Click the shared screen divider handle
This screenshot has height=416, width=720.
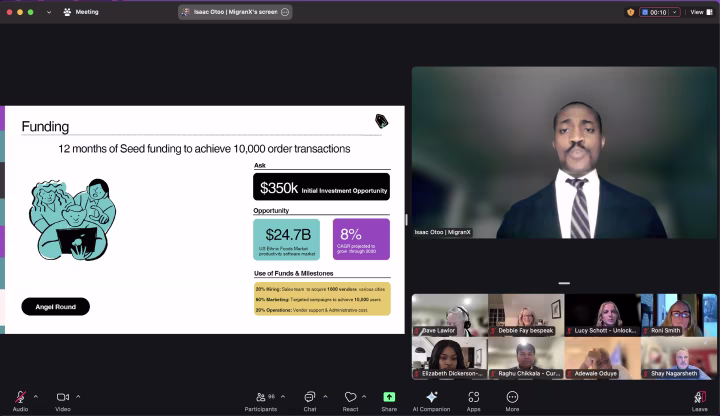tap(406, 219)
